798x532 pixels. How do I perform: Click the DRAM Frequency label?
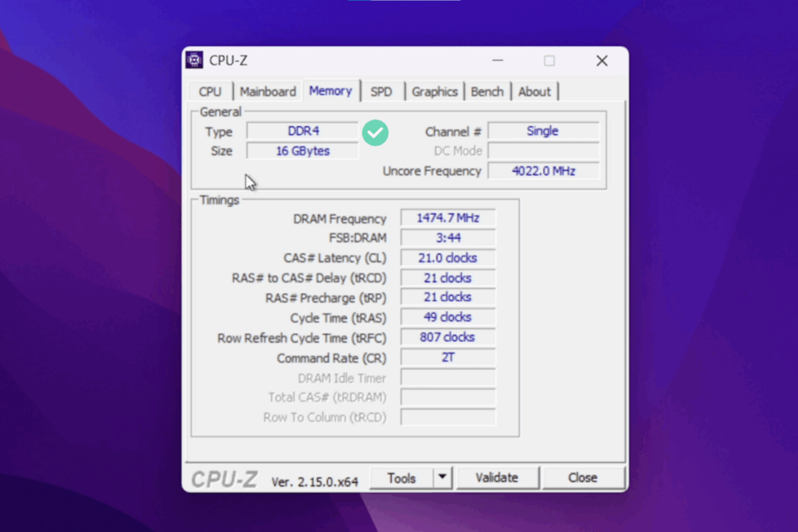coord(340,219)
